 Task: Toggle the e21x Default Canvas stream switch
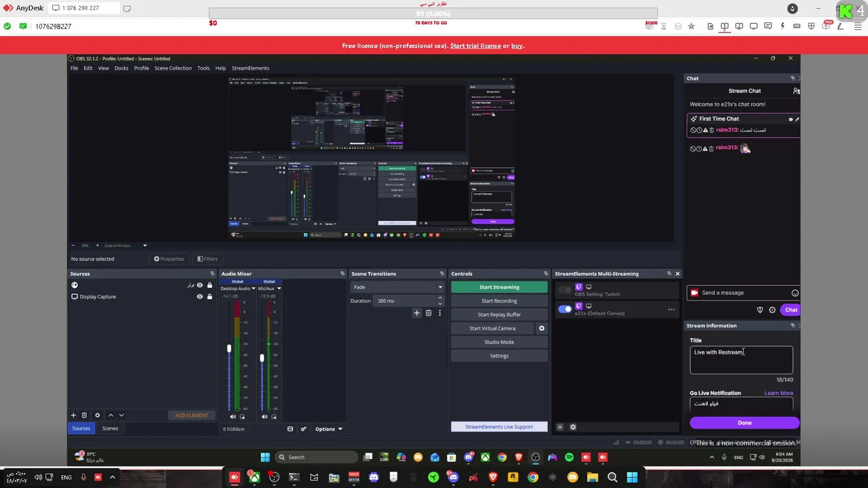pyautogui.click(x=565, y=309)
